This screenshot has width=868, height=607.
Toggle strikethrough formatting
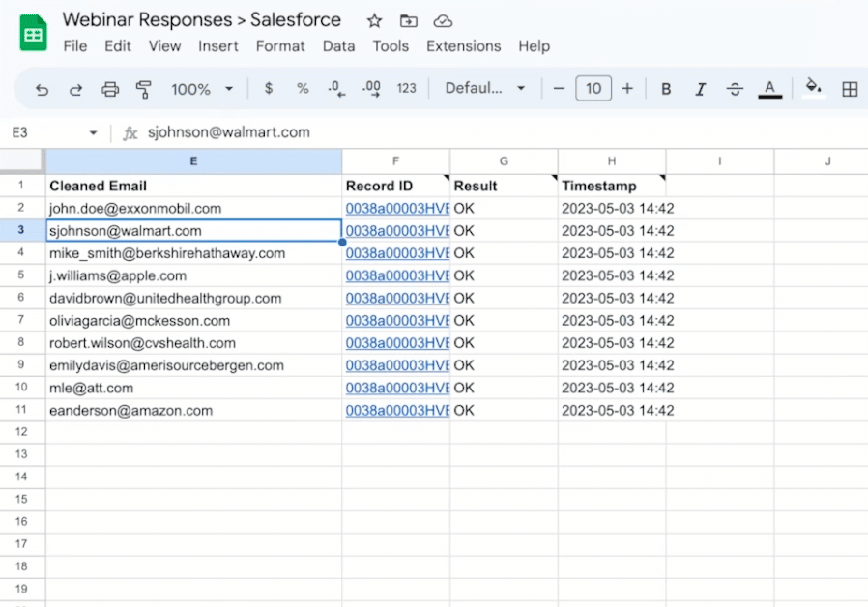tap(735, 89)
